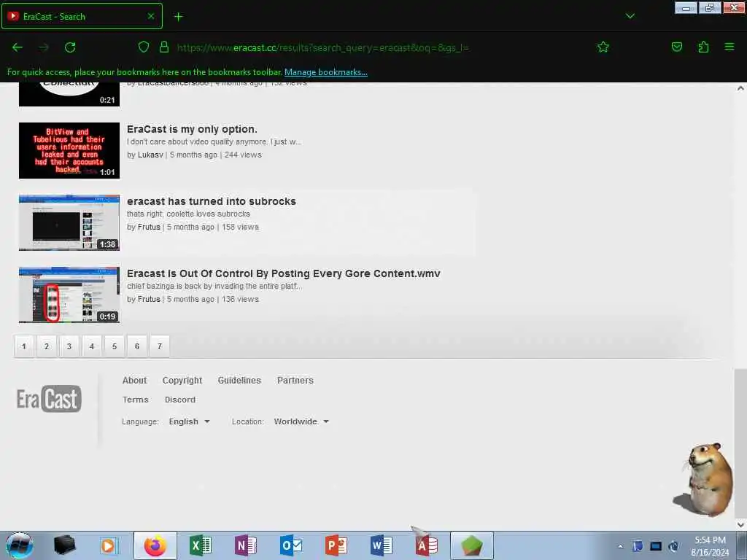747x560 pixels.
Task: Open the Terms footer link
Action: click(135, 400)
